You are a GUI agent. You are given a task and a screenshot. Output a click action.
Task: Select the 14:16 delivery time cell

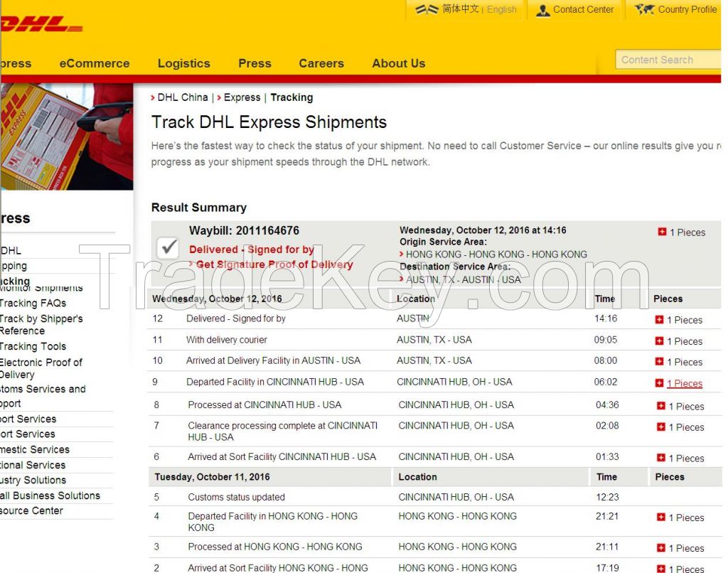[x=606, y=318]
